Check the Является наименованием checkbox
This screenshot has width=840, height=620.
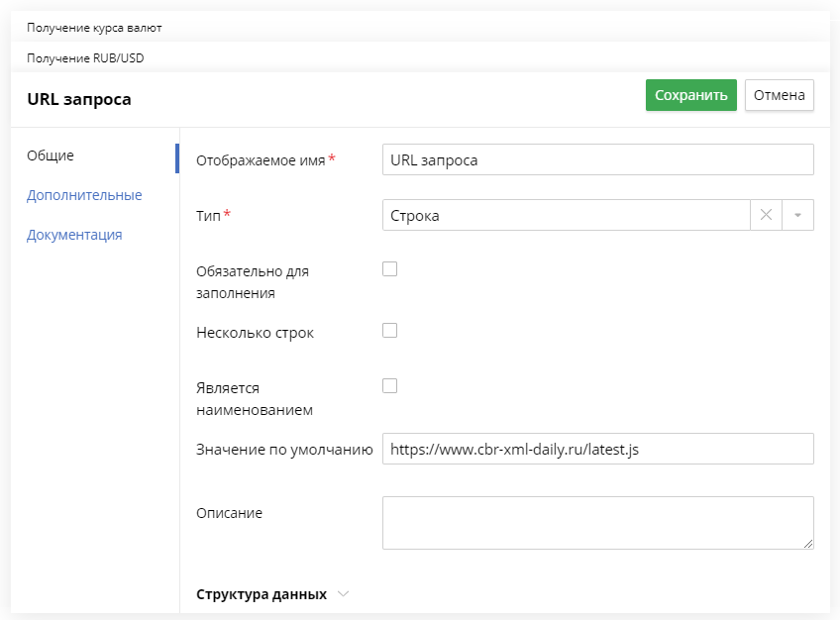(389, 385)
